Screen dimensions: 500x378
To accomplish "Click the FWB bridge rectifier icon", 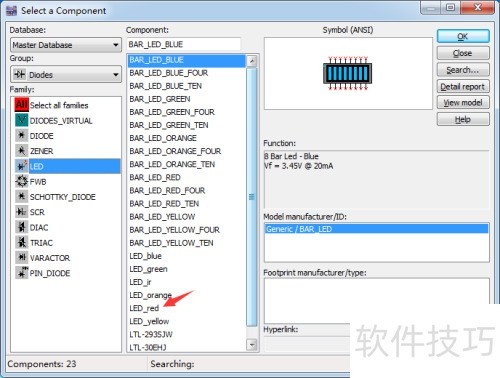I will 22,181.
